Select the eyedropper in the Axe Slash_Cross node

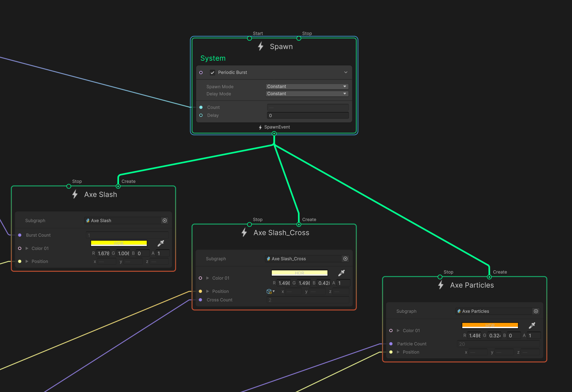(341, 273)
